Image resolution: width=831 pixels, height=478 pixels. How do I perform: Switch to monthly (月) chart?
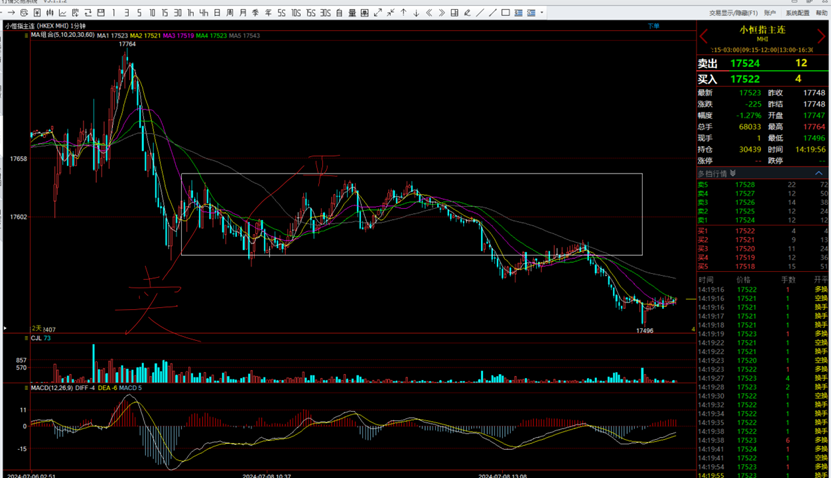(x=243, y=13)
